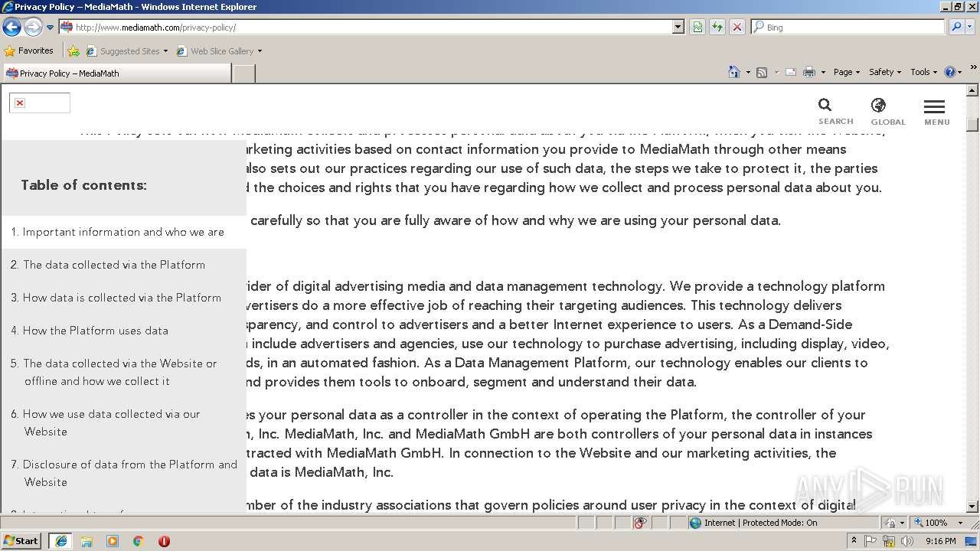Open the site SEARCH magnifier
Viewport: 980px width, 551px height.
point(835,112)
